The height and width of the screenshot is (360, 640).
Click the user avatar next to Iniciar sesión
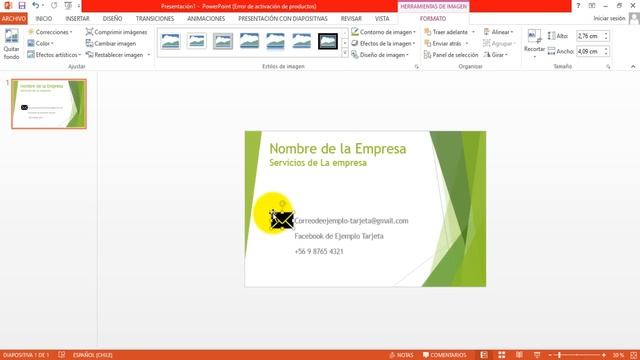click(x=634, y=18)
